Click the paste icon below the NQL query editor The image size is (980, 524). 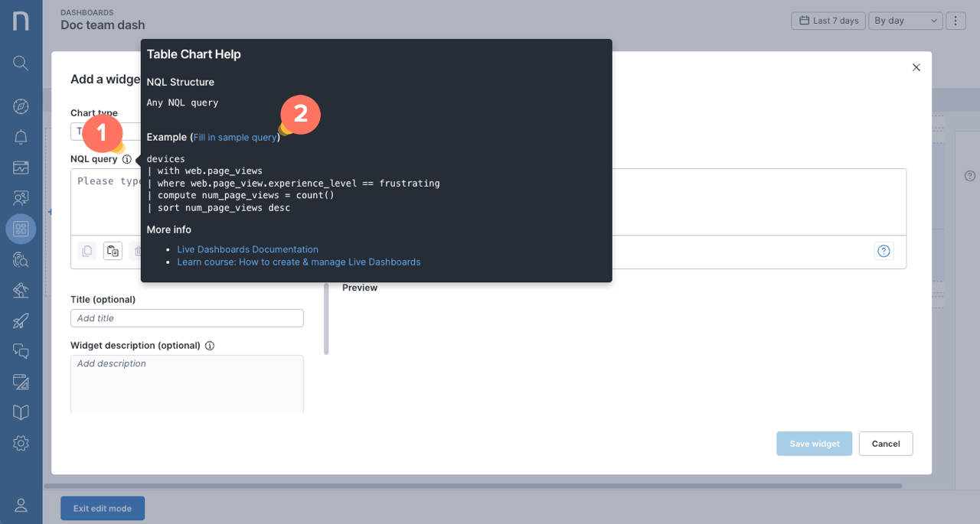113,251
